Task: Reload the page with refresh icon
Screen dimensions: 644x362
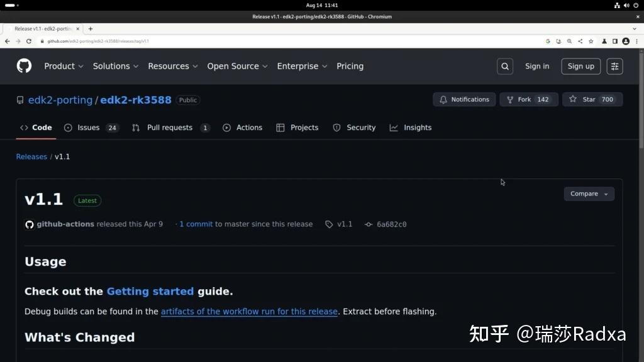Action: coord(29,41)
